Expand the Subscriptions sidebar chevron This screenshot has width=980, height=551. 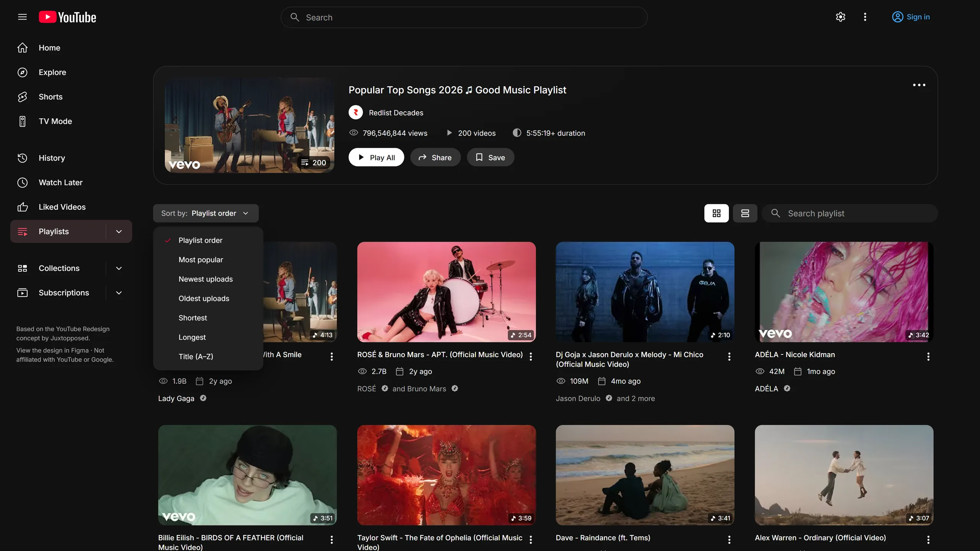119,293
